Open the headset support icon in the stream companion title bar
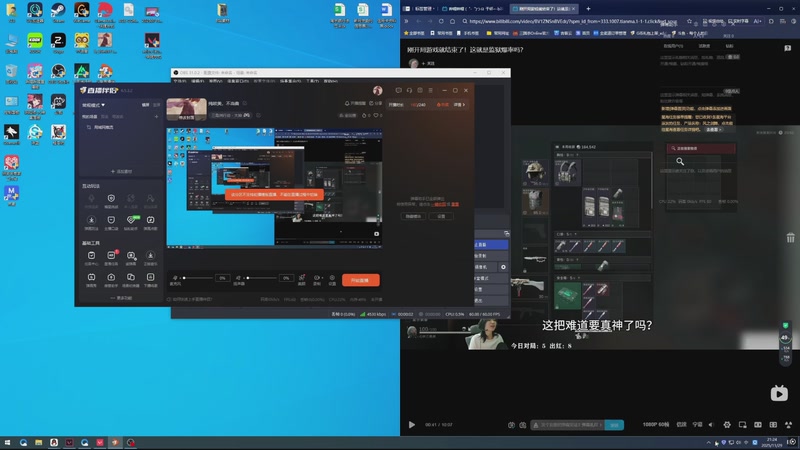Image resolution: width=800 pixels, height=450 pixels. [409, 90]
